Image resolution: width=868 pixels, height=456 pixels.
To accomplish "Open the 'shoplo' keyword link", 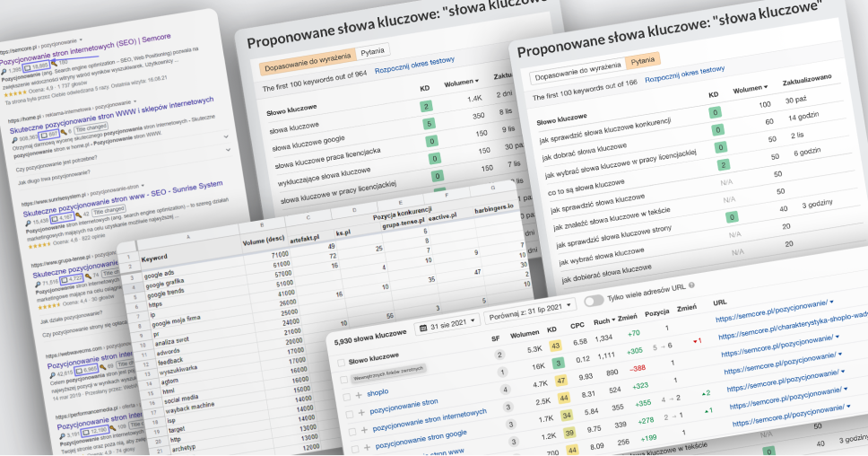I will point(378,392).
